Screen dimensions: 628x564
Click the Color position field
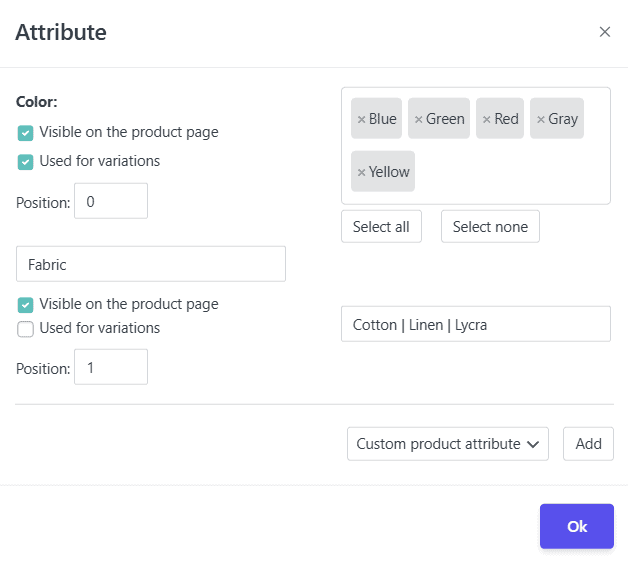click(x=110, y=201)
